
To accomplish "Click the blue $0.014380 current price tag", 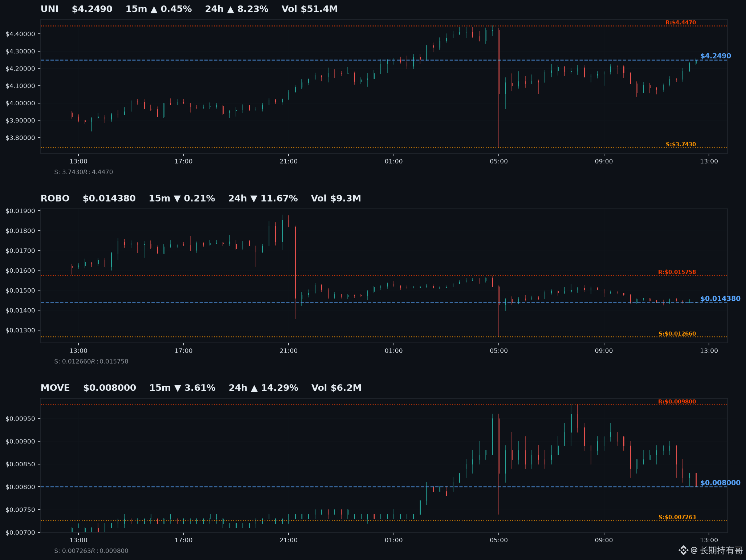I will 720,299.
